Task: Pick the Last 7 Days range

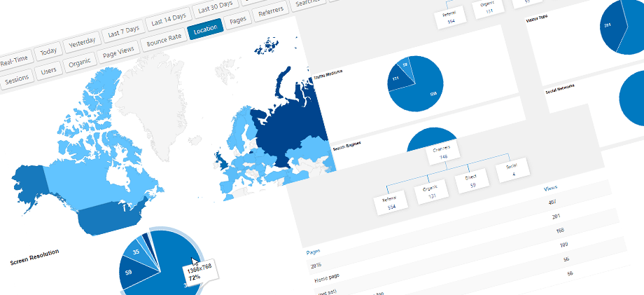Action: click(x=124, y=30)
